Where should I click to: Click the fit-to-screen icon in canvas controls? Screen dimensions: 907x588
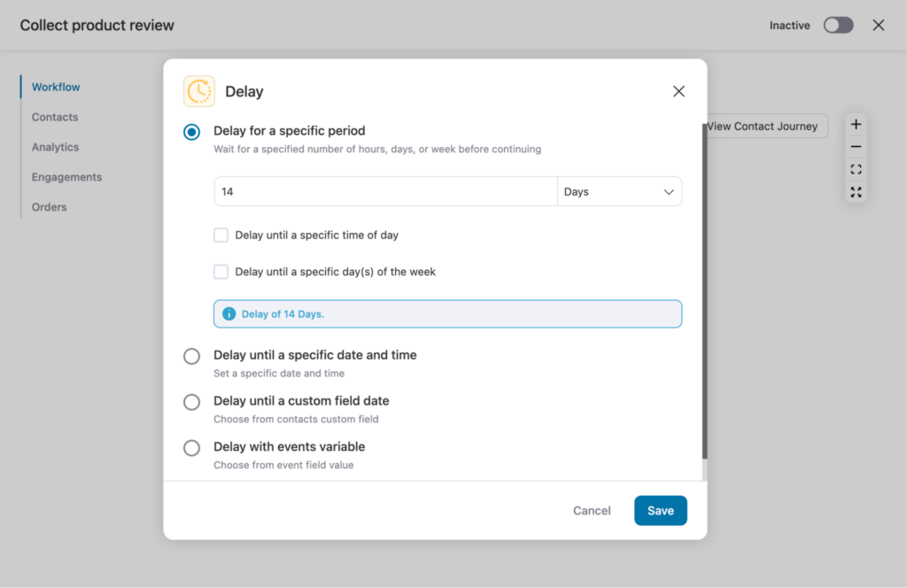pyautogui.click(x=856, y=169)
